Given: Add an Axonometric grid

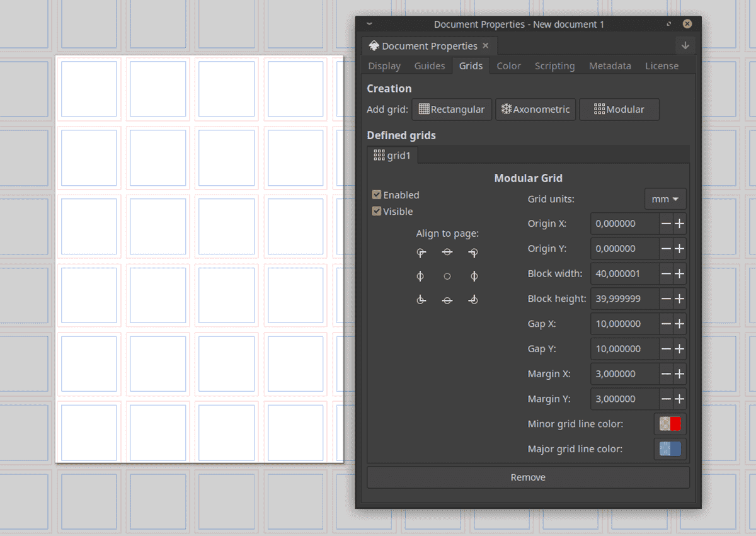Looking at the screenshot, I should click(x=535, y=110).
